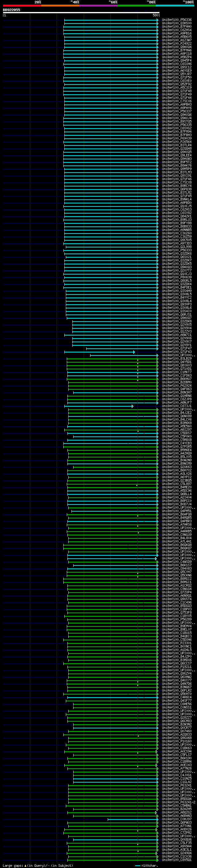
Task: Open hit UniRef100_A5B605
Action: tap(177, 37)
